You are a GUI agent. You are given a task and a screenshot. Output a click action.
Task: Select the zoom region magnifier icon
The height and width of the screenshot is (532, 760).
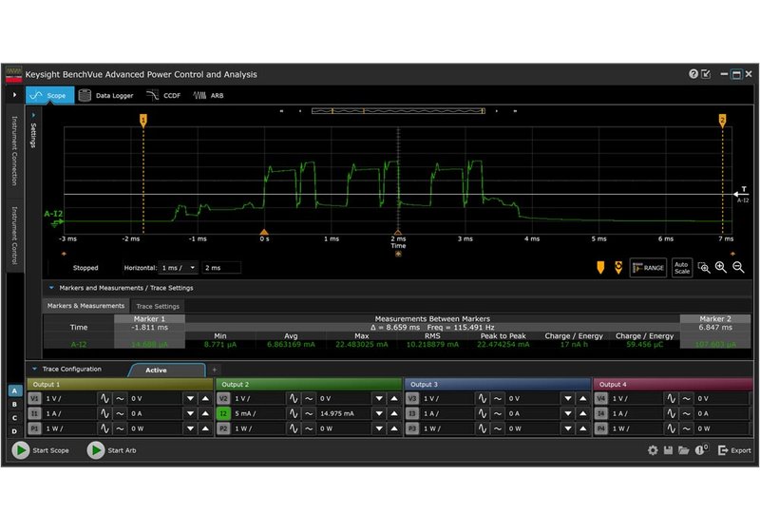pyautogui.click(x=704, y=268)
